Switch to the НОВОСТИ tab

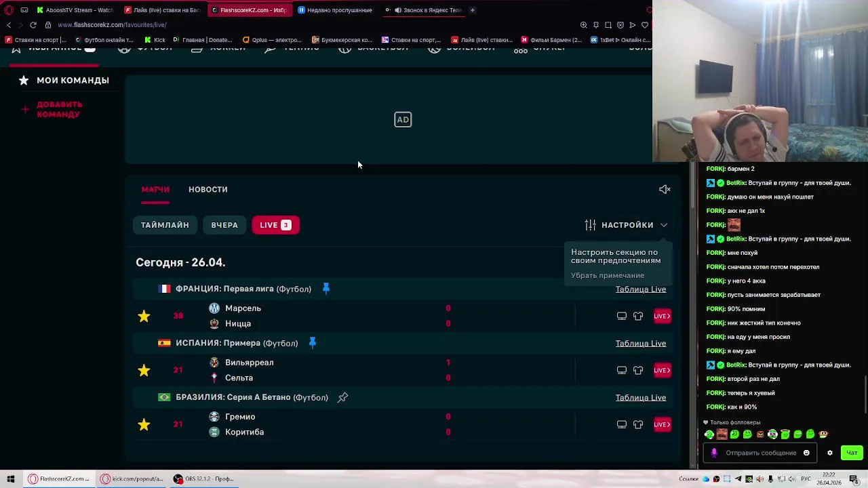208,189
